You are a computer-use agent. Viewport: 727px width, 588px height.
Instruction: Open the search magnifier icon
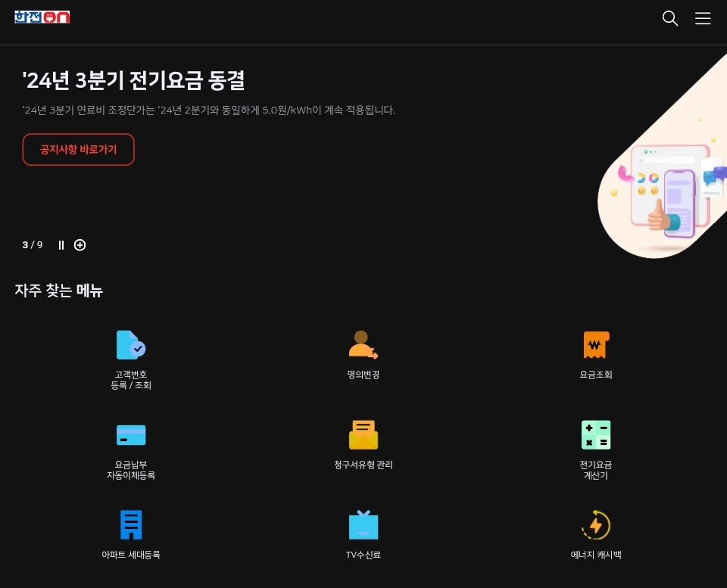click(670, 18)
